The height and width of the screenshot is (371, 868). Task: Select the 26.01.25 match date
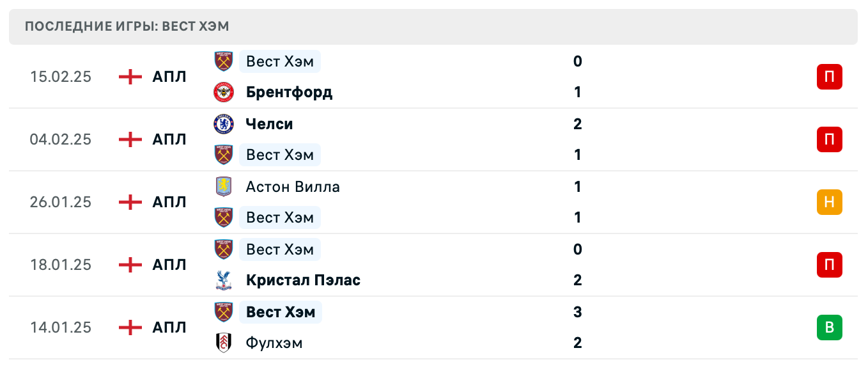tap(61, 202)
